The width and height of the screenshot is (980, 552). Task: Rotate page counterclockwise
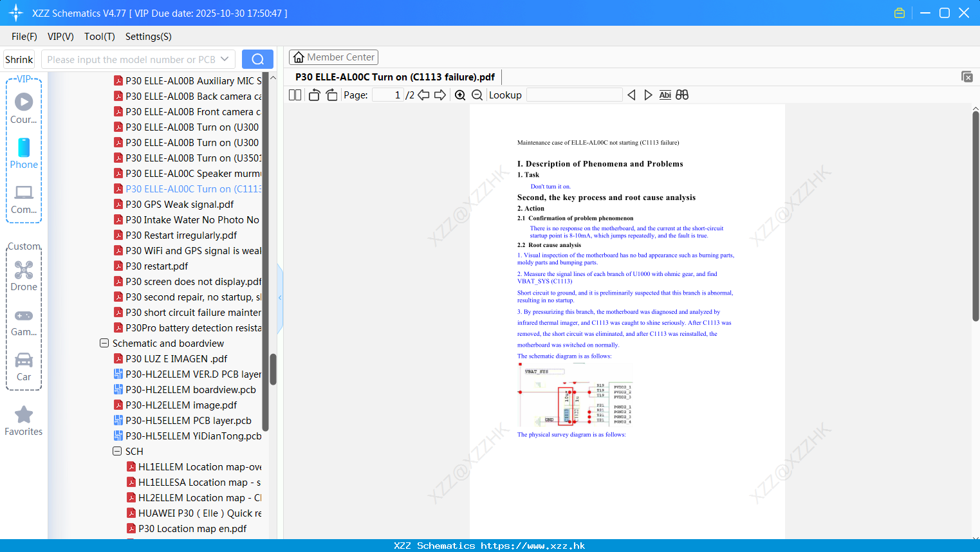pyautogui.click(x=314, y=95)
